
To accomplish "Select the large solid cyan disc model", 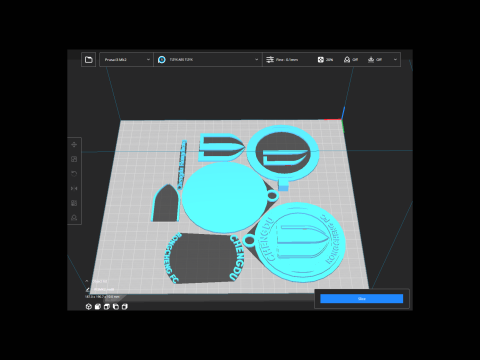I will (225, 198).
